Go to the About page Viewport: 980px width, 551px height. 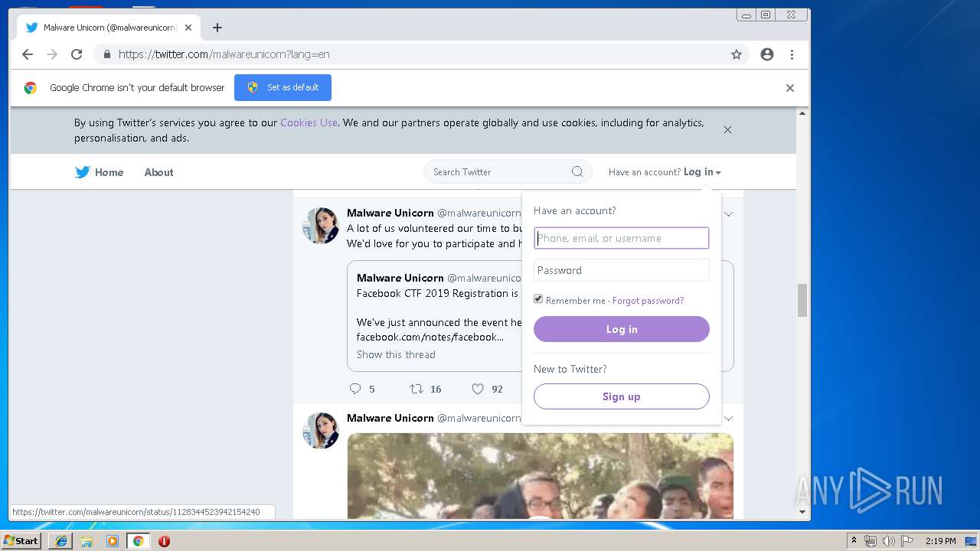158,172
